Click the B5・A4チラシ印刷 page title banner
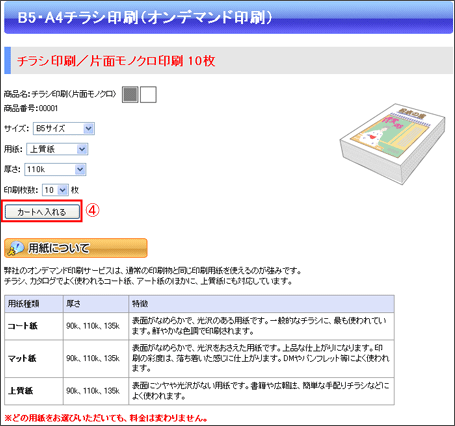Viewport: 455px width, 426px height. pos(228,18)
